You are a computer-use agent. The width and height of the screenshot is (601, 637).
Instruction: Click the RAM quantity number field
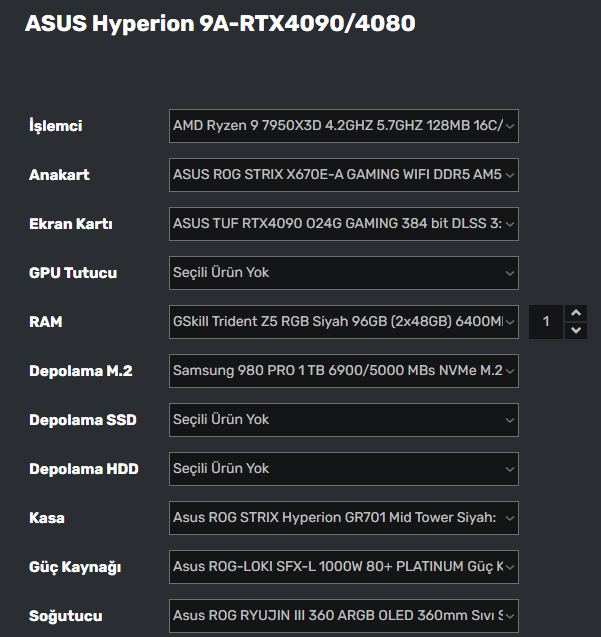tap(546, 322)
